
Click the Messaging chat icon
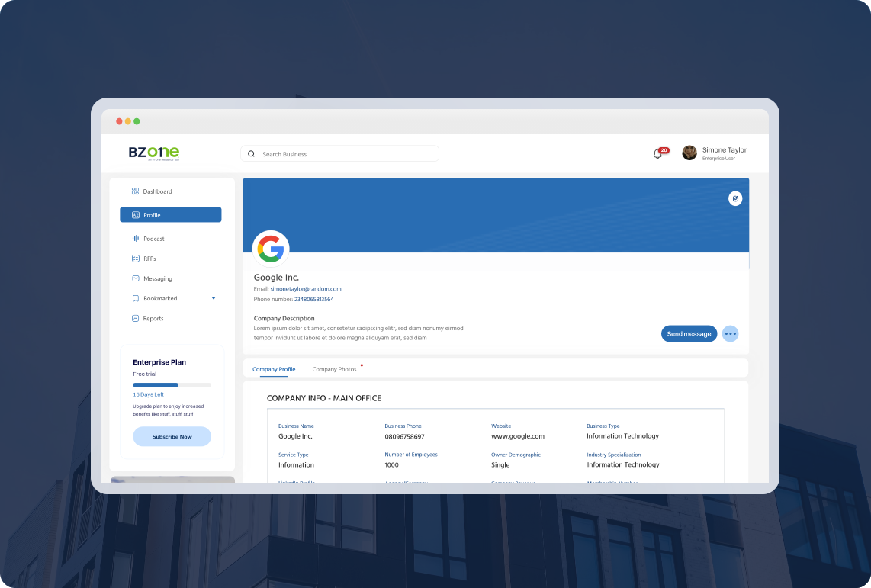pos(135,278)
